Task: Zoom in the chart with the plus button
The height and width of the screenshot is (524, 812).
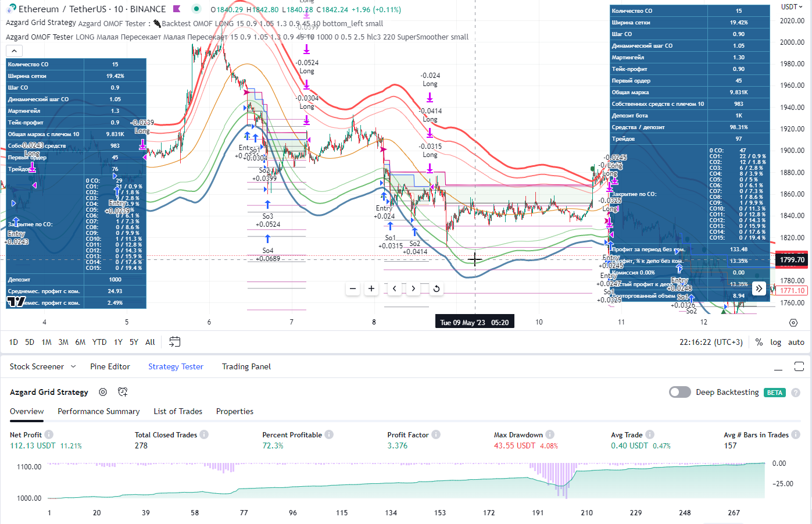Action: (x=371, y=288)
